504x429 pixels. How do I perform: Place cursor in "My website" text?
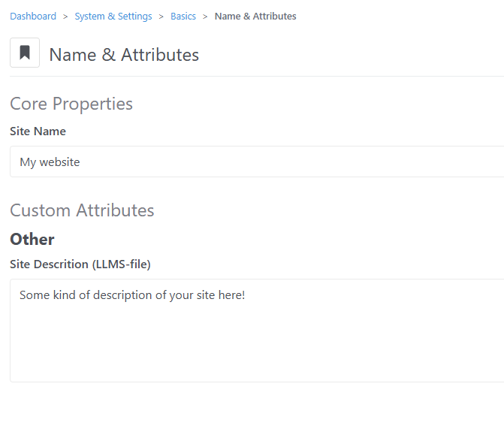[50, 162]
